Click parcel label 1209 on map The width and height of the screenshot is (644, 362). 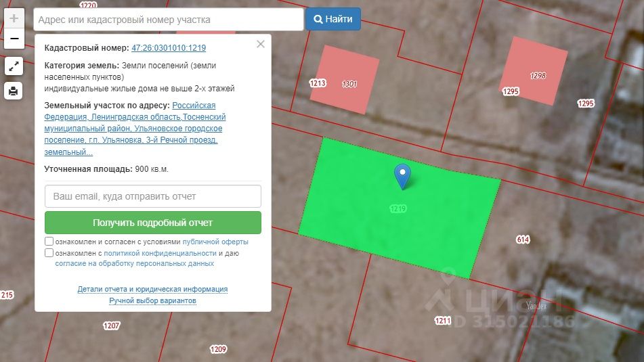click(x=218, y=349)
